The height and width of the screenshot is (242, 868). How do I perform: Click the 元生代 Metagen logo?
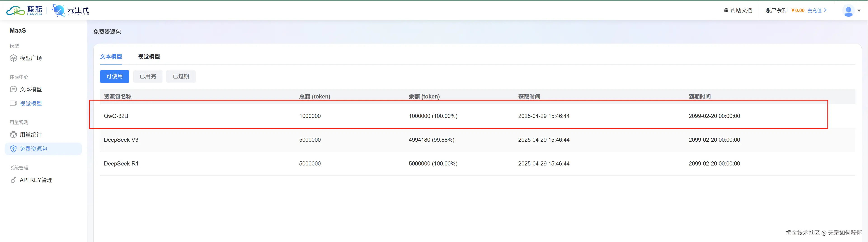71,10
